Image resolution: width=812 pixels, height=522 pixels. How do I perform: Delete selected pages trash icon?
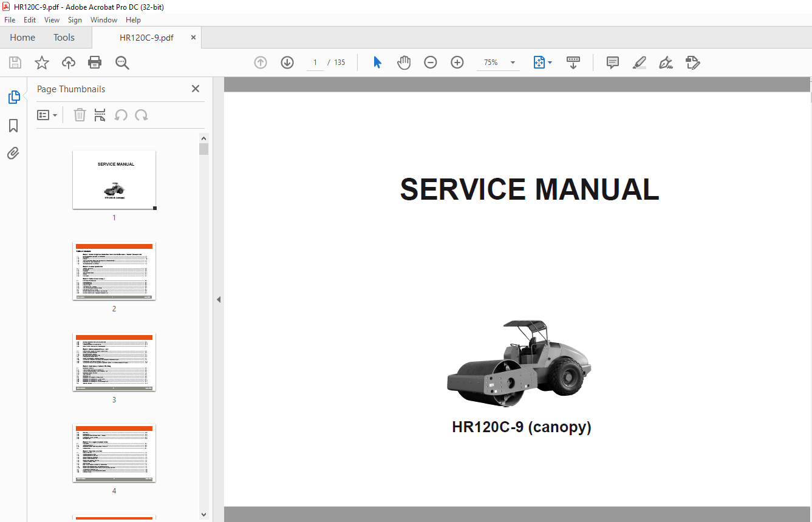(80, 115)
